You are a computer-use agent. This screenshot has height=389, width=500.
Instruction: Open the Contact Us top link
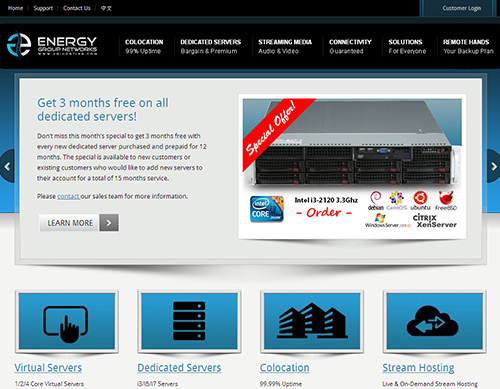click(x=77, y=8)
